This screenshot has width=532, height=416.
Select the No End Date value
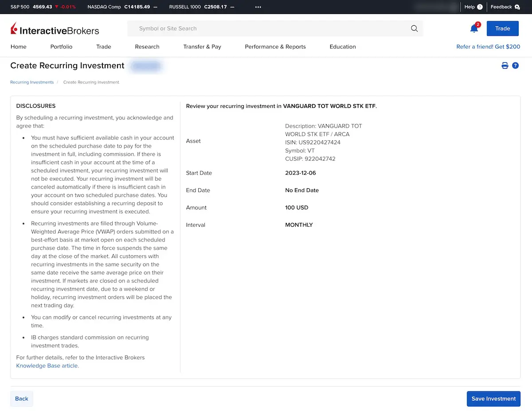pyautogui.click(x=302, y=191)
